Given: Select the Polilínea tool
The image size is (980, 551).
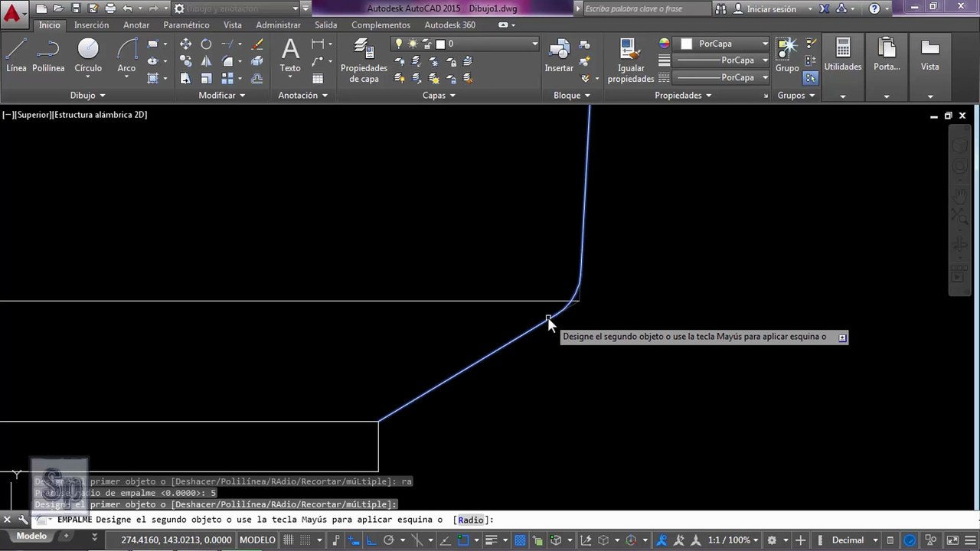Looking at the screenshot, I should coord(48,56).
